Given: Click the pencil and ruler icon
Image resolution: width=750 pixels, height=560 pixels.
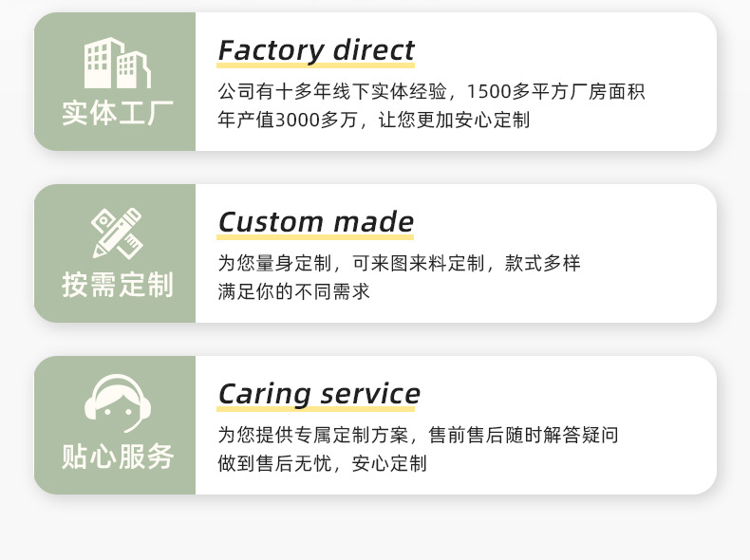Looking at the screenshot, I should [x=117, y=233].
